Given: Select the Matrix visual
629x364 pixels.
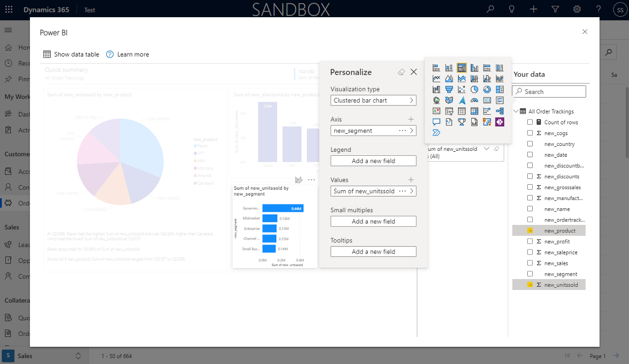Looking at the screenshot, I should (474, 111).
